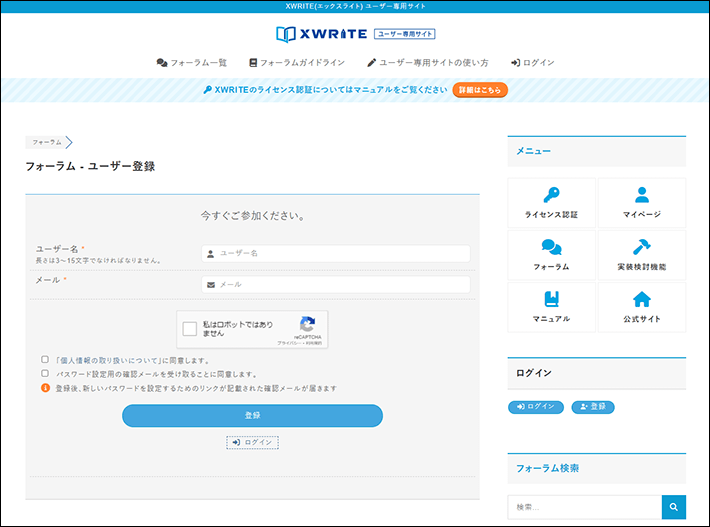Click the マイページ person icon
The height and width of the screenshot is (527, 710).
tap(642, 195)
